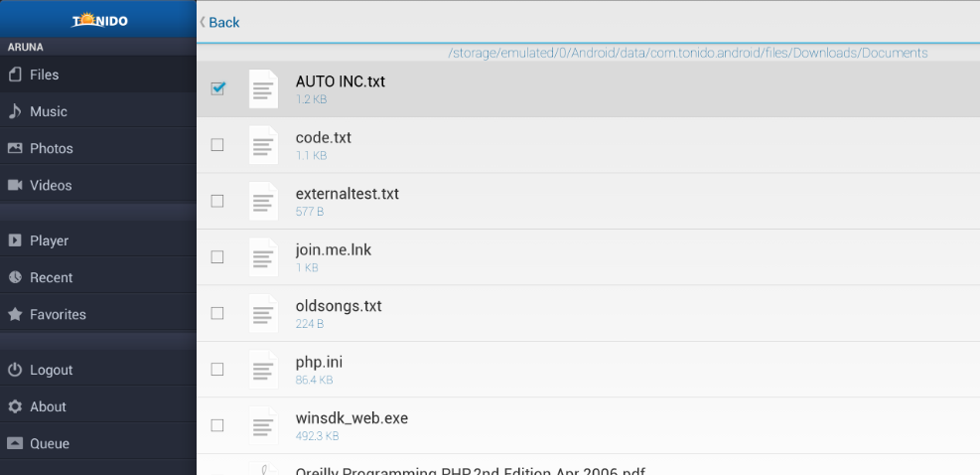
Task: Click the Favorites star icon in the sidebar
Action: click(15, 314)
